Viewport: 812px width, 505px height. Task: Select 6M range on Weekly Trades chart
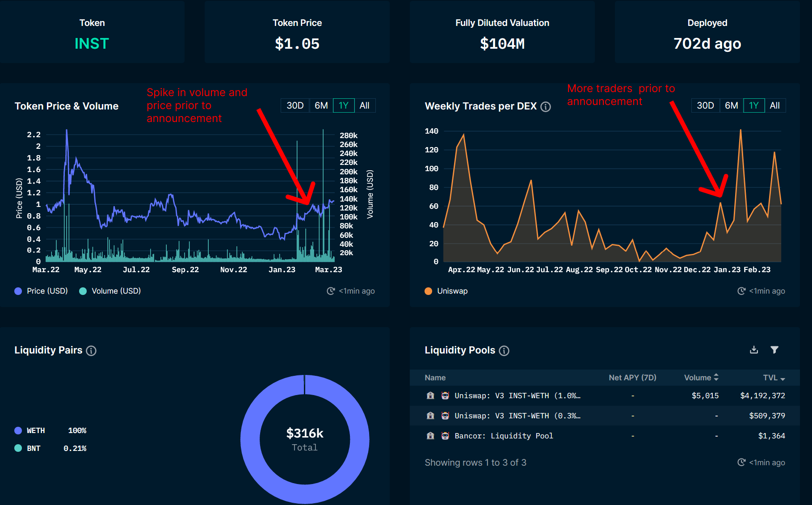click(x=732, y=105)
